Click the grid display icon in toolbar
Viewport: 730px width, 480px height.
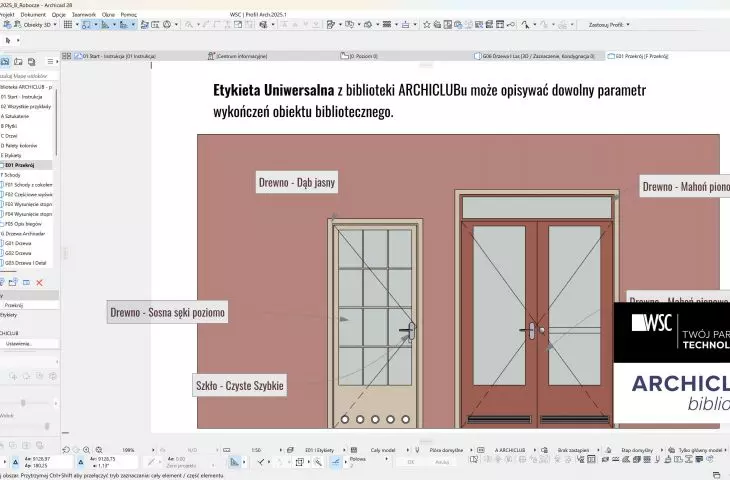point(68,25)
